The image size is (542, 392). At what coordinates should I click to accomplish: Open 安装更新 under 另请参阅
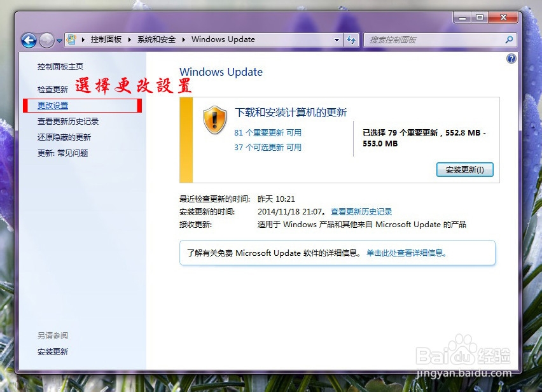click(53, 351)
